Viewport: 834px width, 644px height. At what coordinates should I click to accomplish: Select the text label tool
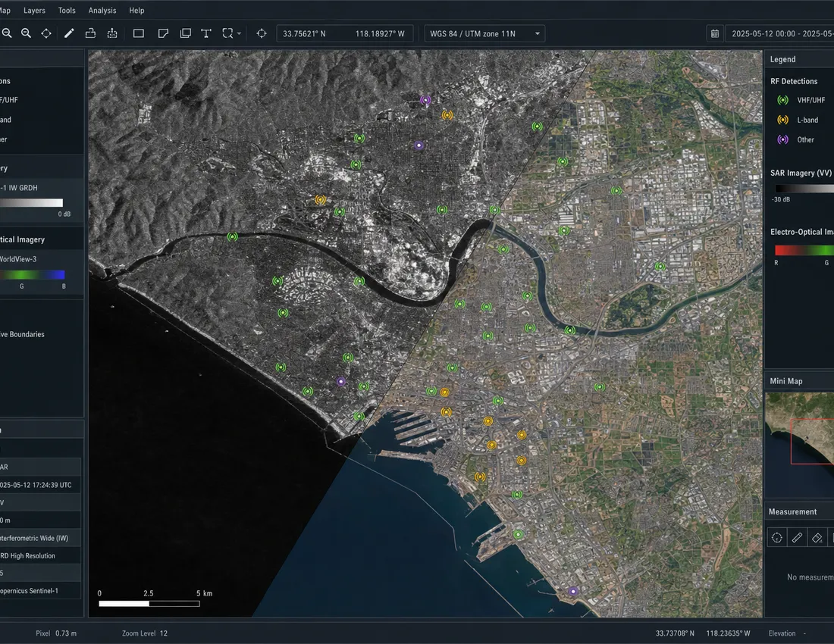(206, 33)
